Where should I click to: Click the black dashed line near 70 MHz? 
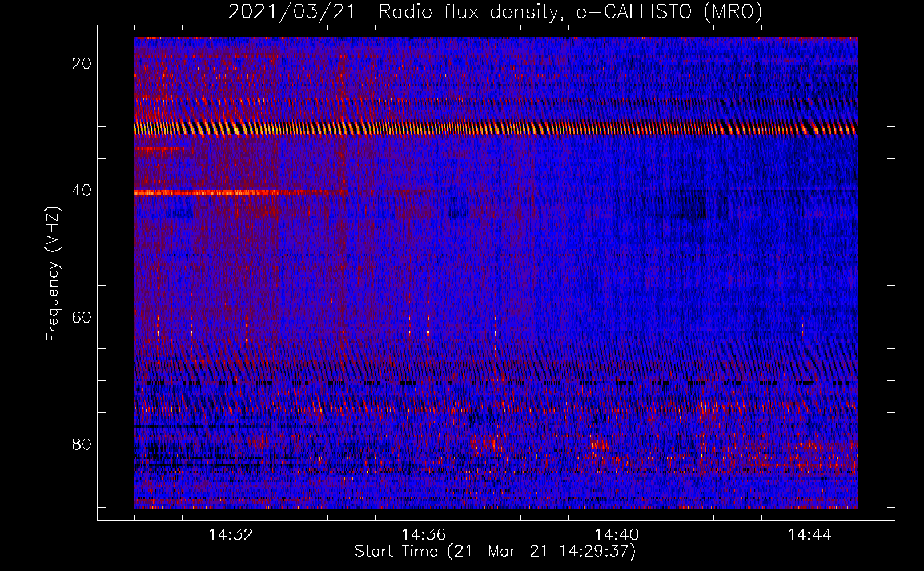[496, 383]
